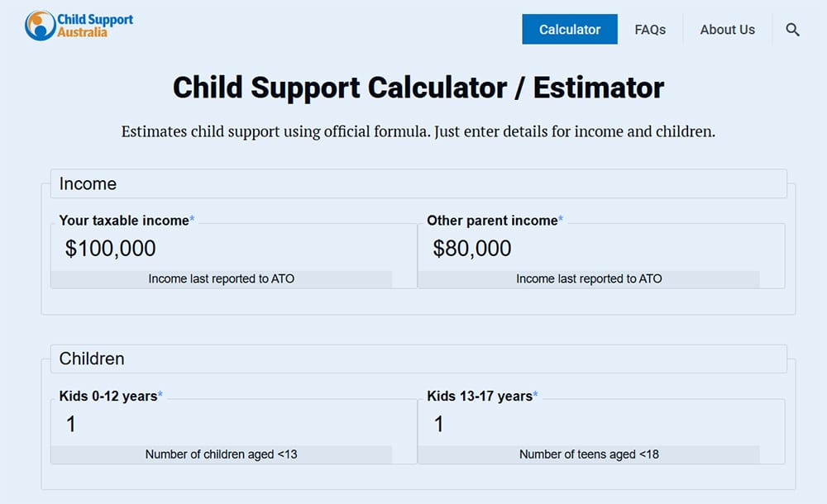This screenshot has width=827, height=504.
Task: Click the Children section header
Action: coord(92,359)
